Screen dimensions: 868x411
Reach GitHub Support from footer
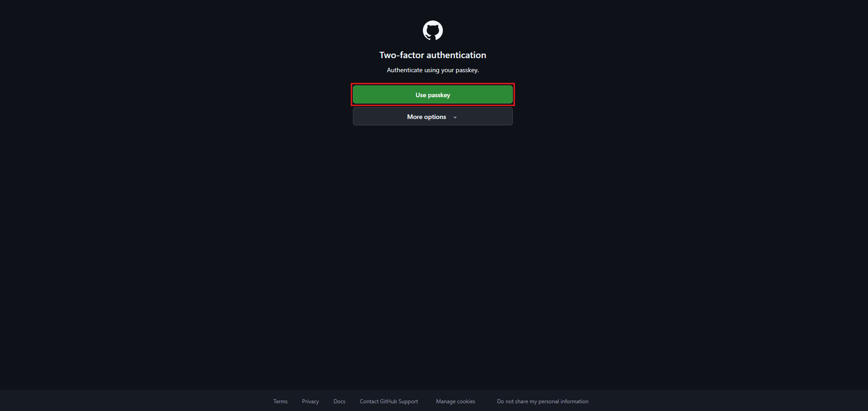tap(389, 401)
